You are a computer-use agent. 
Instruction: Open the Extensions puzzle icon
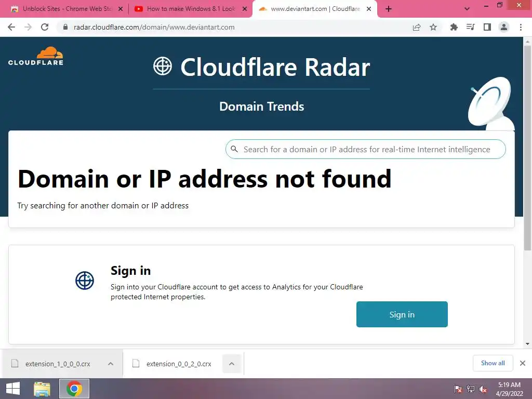[454, 27]
